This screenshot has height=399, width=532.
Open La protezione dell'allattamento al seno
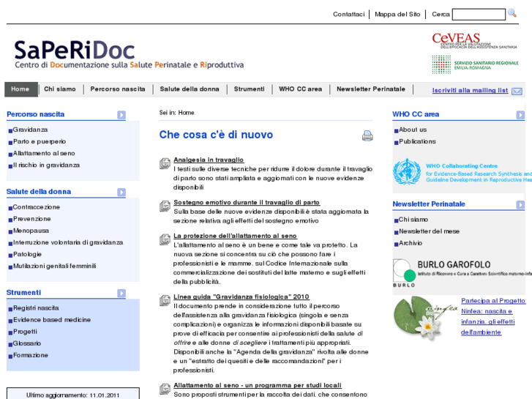click(x=235, y=236)
